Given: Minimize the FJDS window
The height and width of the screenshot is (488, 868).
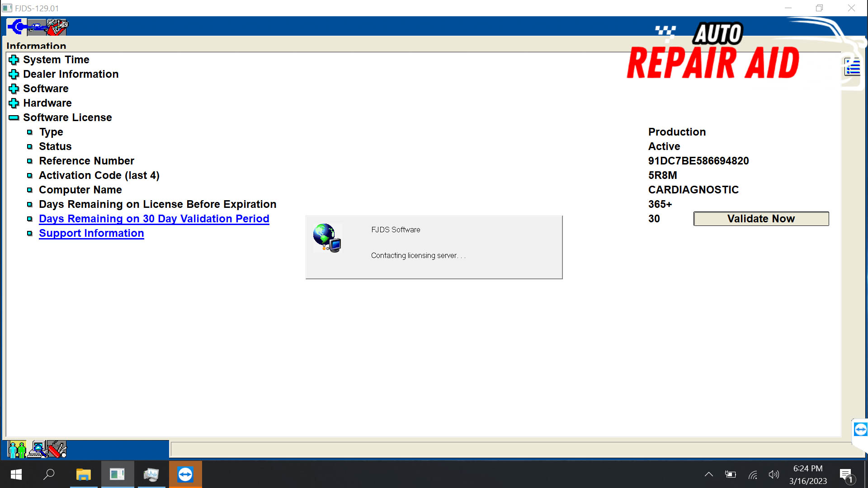Looking at the screenshot, I should click(788, 8).
